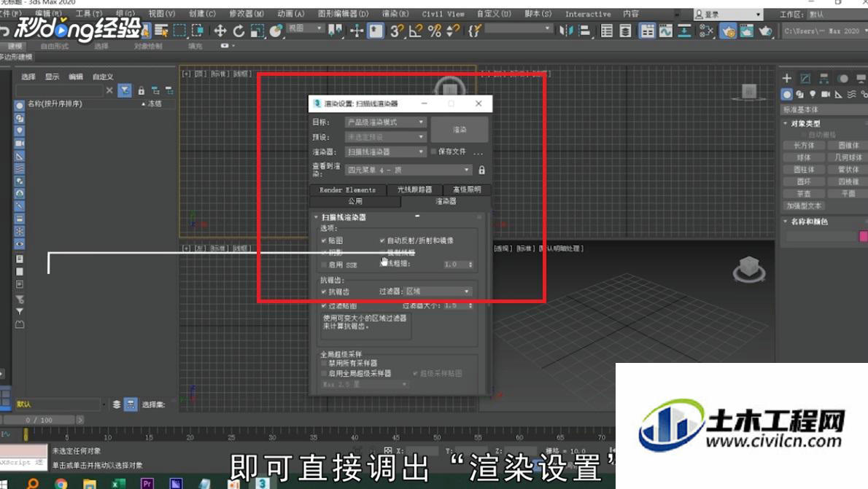The height and width of the screenshot is (489, 868).
Task: Switch to the Render Elements tab
Action: tap(348, 189)
